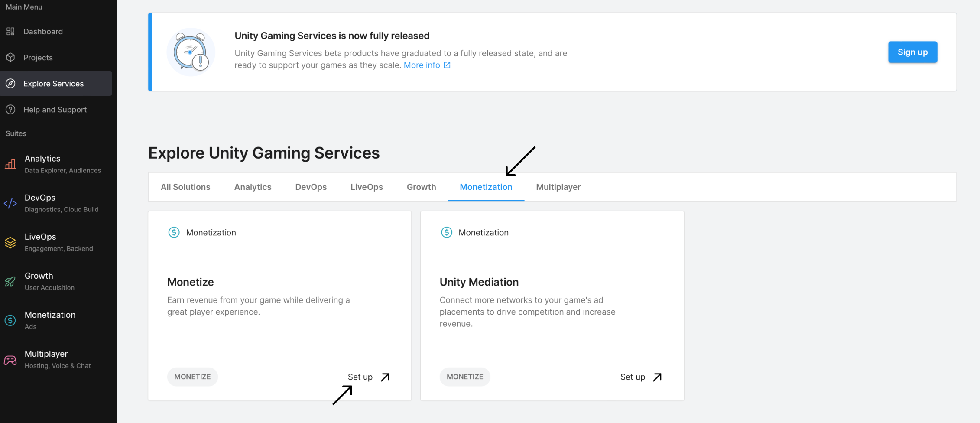The image size is (980, 423).
Task: Open the LiveOps tab
Action: (x=367, y=187)
